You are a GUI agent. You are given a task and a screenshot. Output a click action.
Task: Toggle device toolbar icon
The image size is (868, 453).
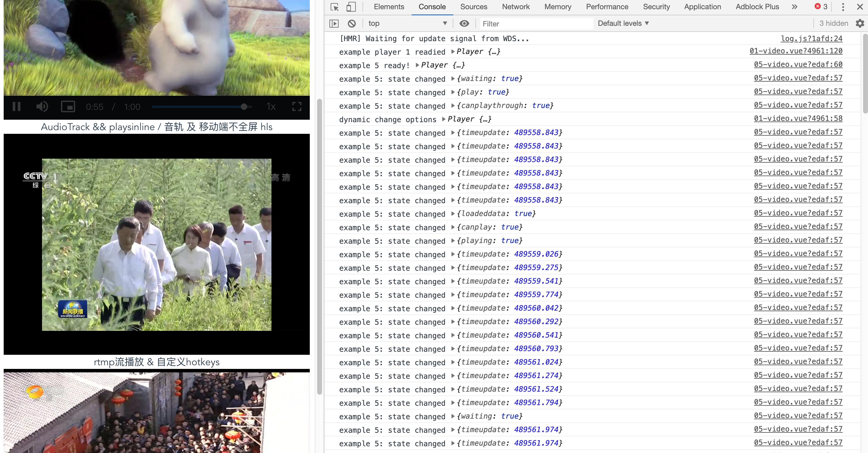tap(351, 7)
